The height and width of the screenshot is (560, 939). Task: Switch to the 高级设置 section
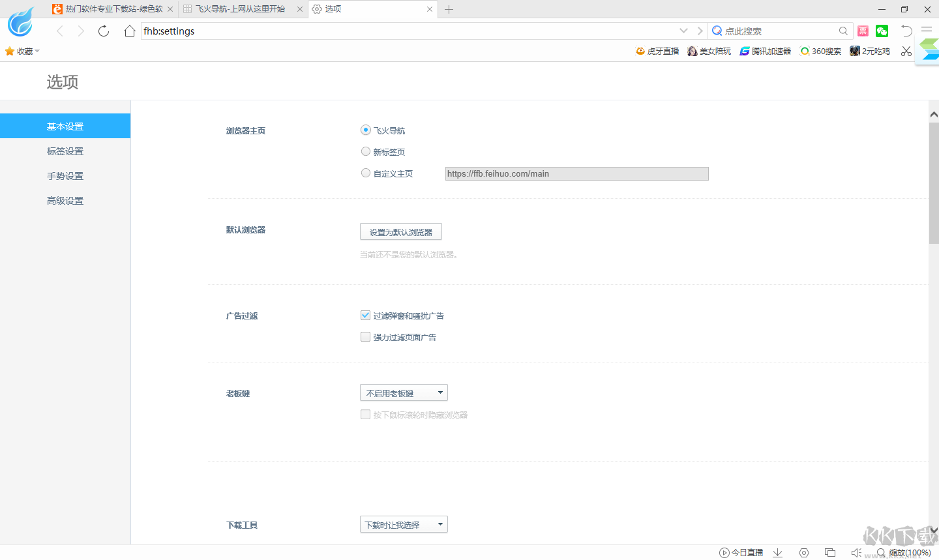click(x=65, y=200)
